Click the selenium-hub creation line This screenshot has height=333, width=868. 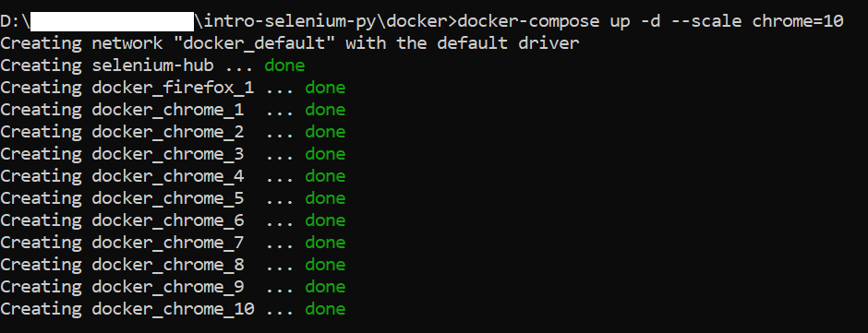(x=152, y=65)
